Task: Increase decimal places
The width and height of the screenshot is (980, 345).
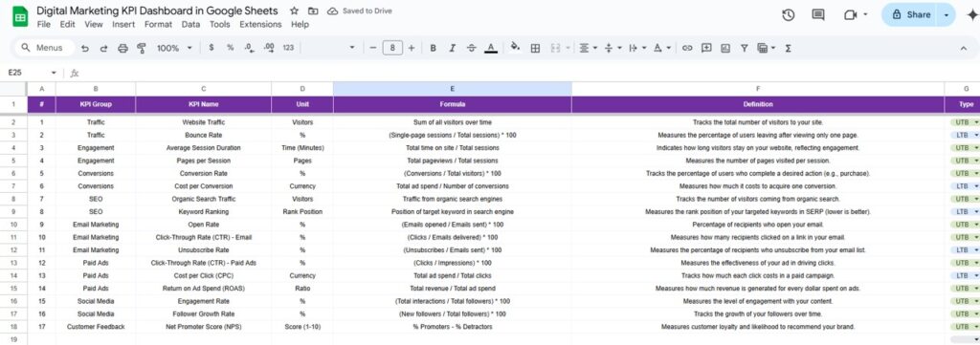Action: click(x=269, y=48)
